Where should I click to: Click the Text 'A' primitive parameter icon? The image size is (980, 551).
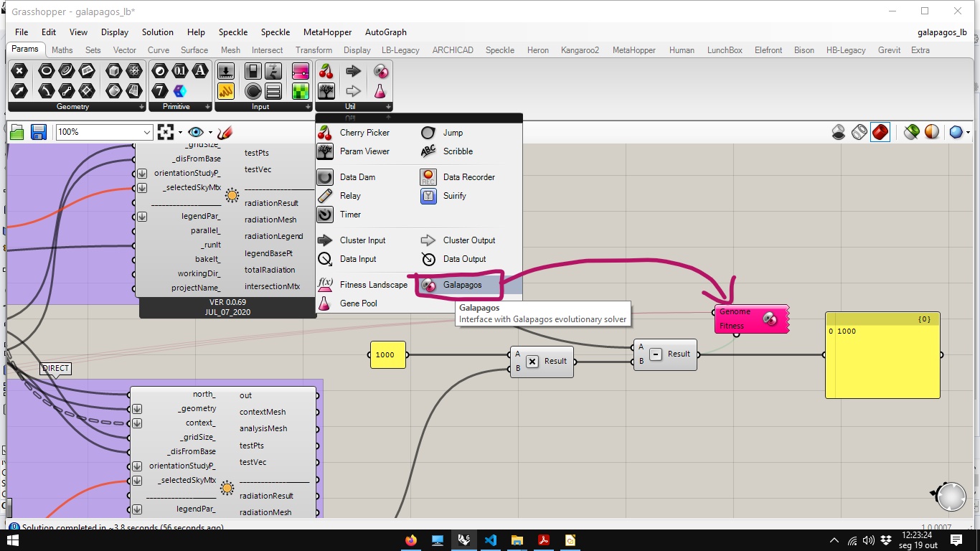point(200,71)
